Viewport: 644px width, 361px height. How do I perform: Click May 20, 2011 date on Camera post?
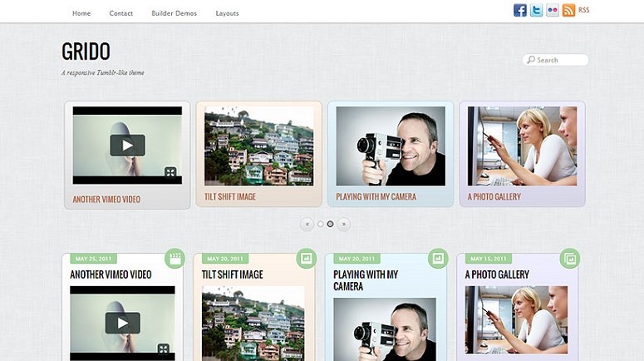pyautogui.click(x=357, y=259)
